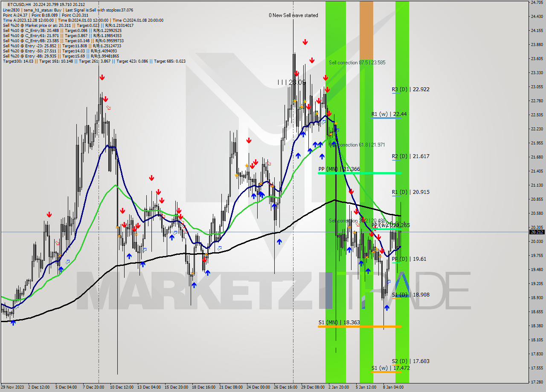Select the 19.480 price axis label

click(x=537, y=269)
